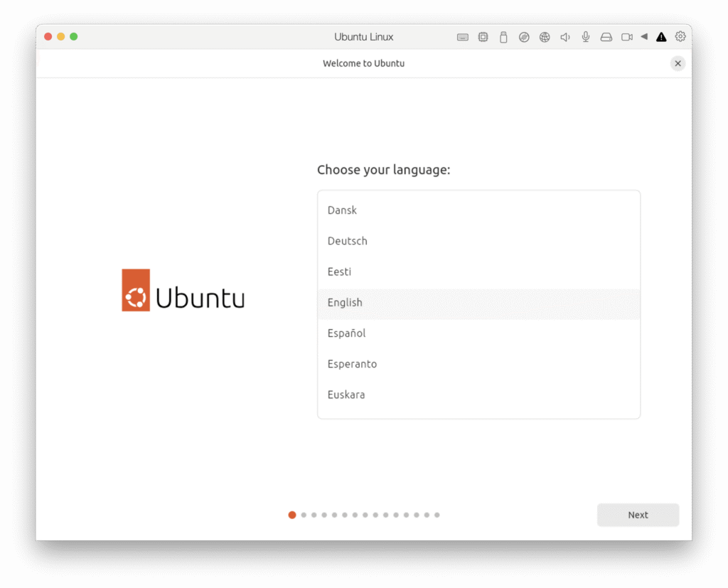Open the hard disk drive icon

click(x=606, y=37)
